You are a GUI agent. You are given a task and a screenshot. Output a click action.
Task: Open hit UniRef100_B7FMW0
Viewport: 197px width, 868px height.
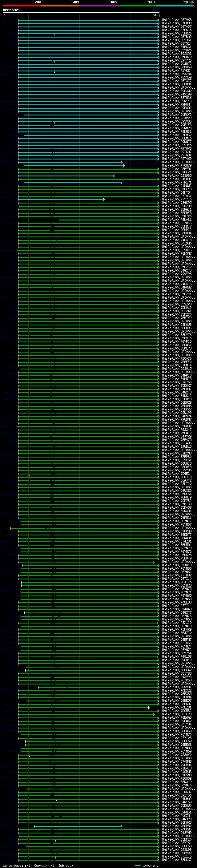point(177,23)
